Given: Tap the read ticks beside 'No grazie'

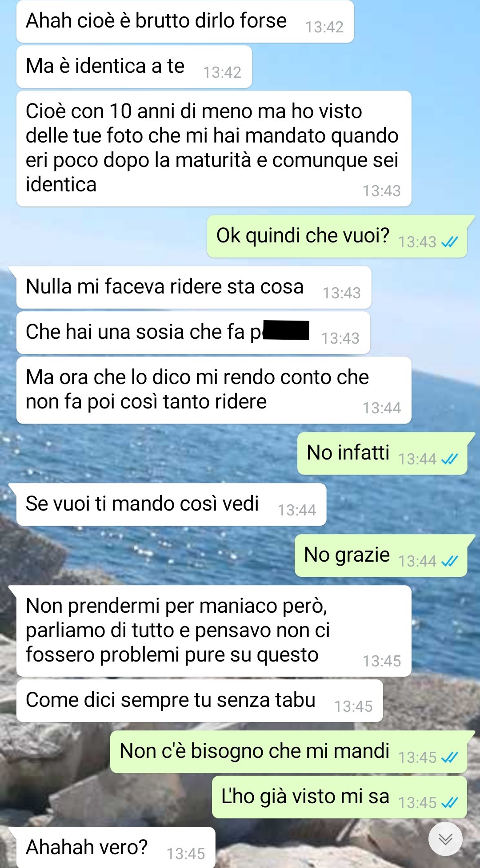Looking at the screenshot, I should (449, 561).
